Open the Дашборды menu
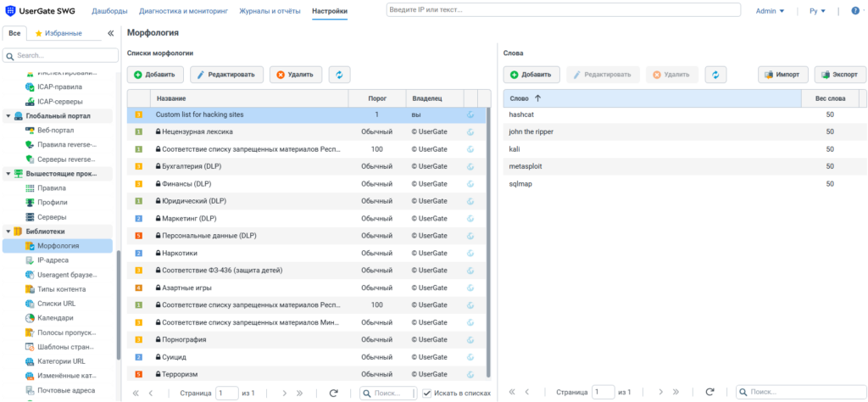868x402 pixels. [109, 10]
